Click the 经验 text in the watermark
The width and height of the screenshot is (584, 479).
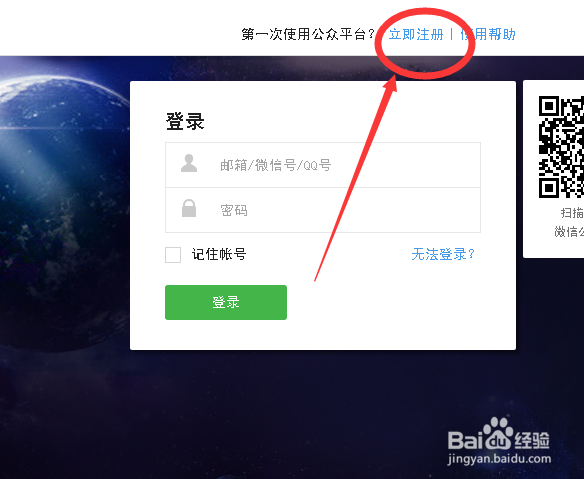tap(532, 441)
